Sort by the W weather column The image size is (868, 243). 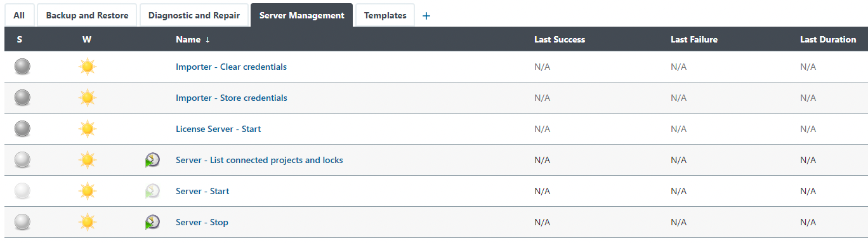(x=87, y=39)
